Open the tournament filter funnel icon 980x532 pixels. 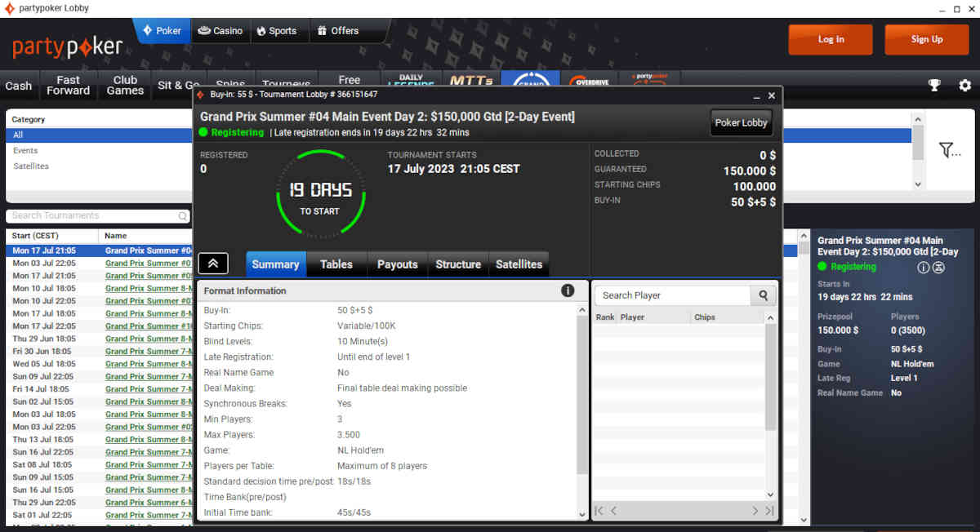(x=949, y=149)
